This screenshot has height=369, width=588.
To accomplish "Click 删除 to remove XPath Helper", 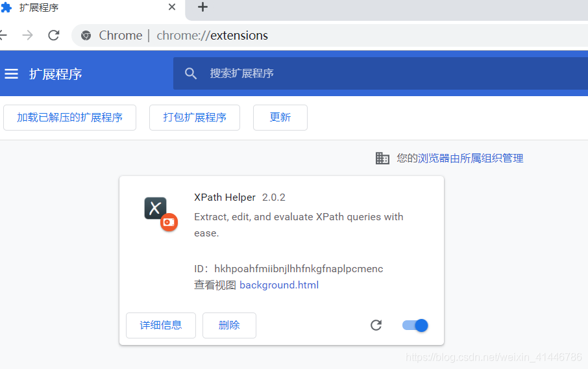I will (229, 325).
